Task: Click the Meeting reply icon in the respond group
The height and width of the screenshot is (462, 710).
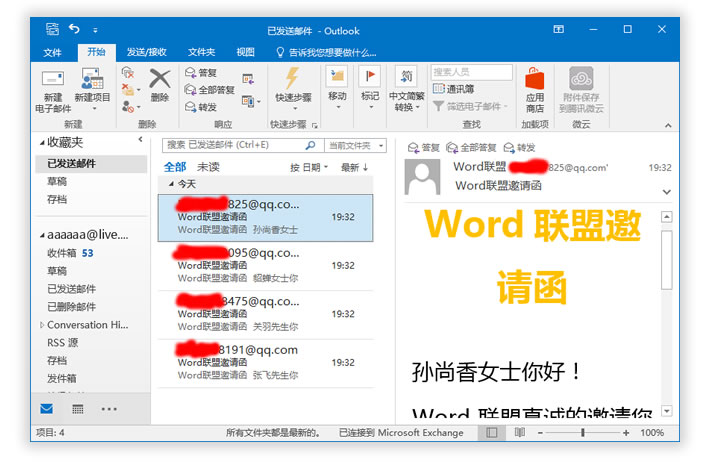Action: [x=248, y=79]
